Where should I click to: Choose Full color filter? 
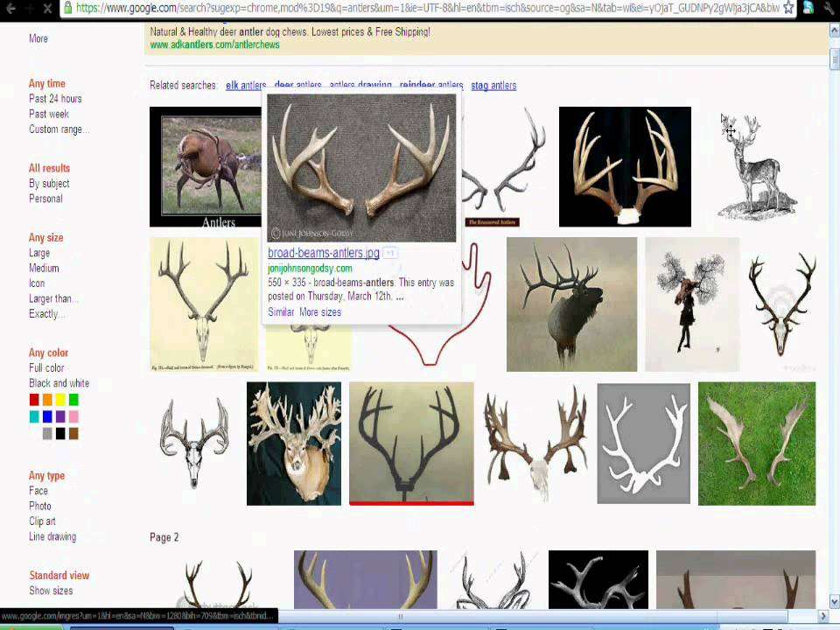(x=46, y=368)
